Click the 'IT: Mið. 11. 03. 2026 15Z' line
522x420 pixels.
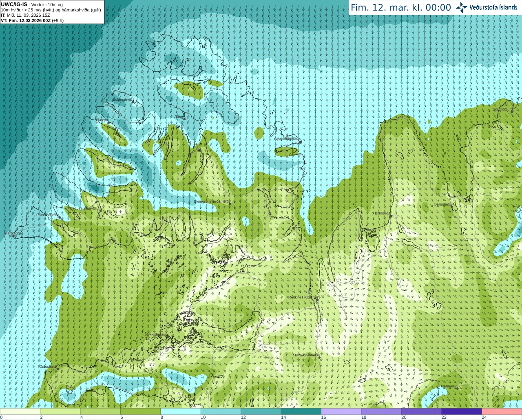[25, 15]
